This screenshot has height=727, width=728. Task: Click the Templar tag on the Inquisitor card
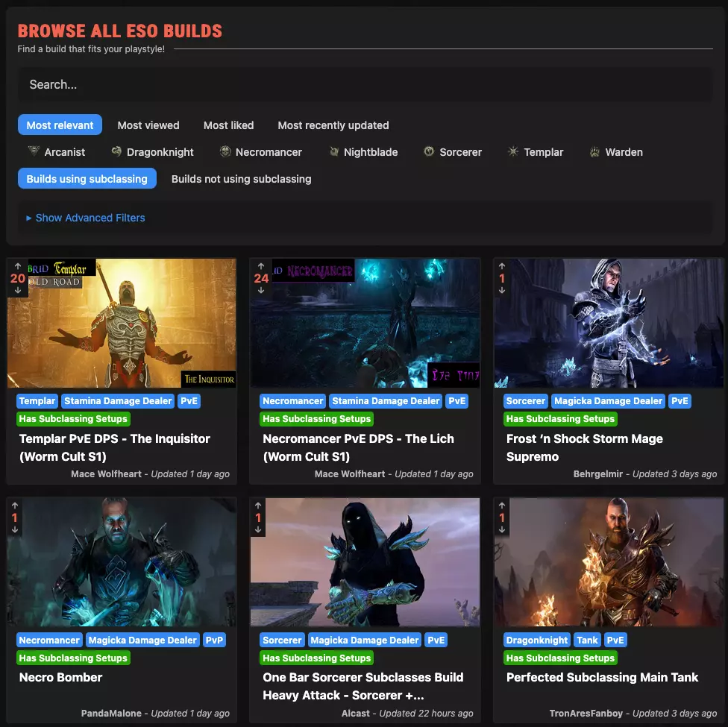[37, 400]
